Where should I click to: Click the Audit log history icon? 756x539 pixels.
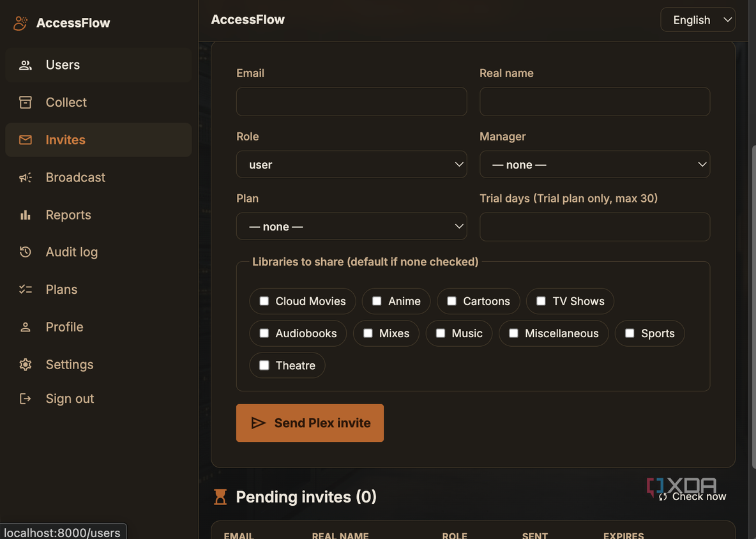[25, 252]
